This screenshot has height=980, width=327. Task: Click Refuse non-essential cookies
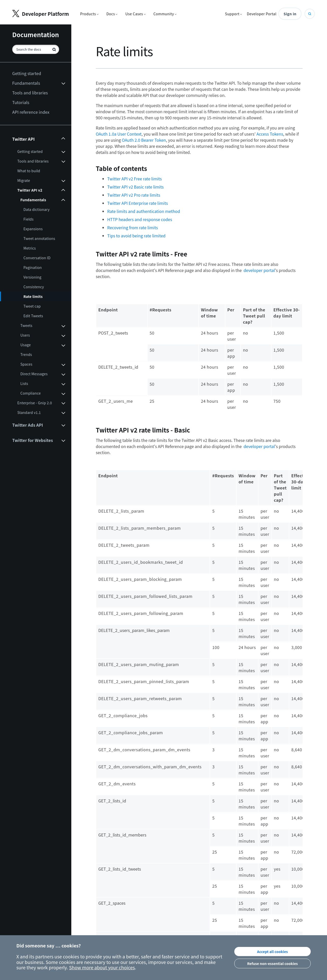tap(272, 963)
